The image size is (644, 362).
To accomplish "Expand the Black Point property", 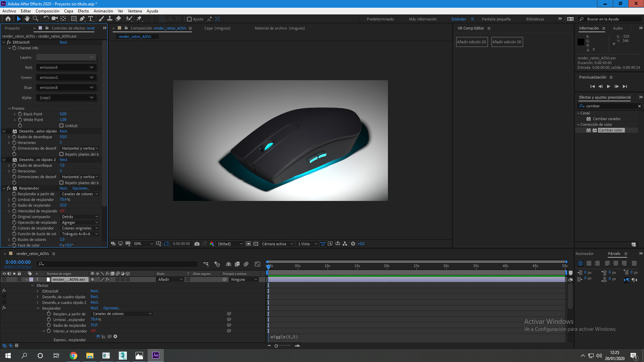I will pos(15,114).
